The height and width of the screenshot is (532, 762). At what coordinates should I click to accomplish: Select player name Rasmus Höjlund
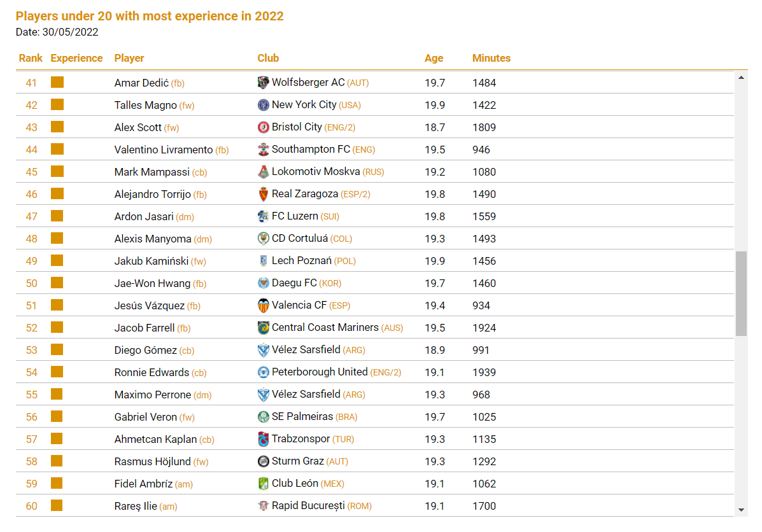coord(153,461)
